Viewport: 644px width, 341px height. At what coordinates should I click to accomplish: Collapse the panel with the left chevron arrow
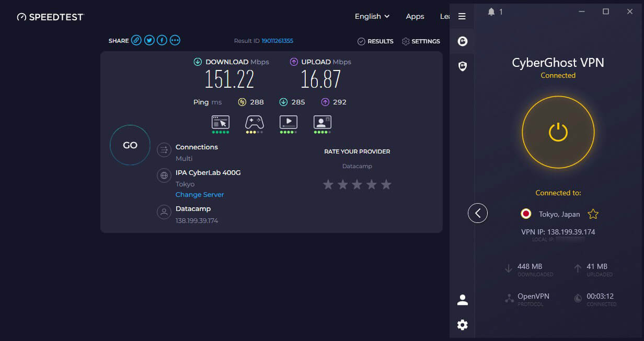click(x=477, y=213)
